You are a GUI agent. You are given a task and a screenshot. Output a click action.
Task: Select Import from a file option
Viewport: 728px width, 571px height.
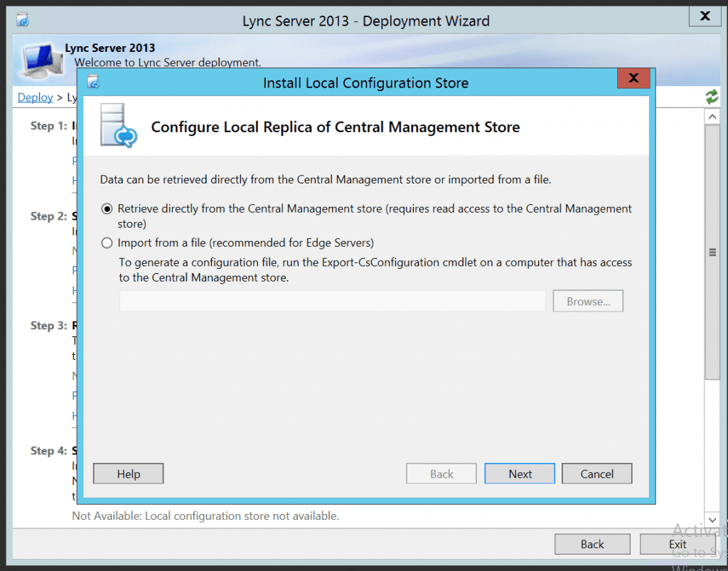click(107, 242)
